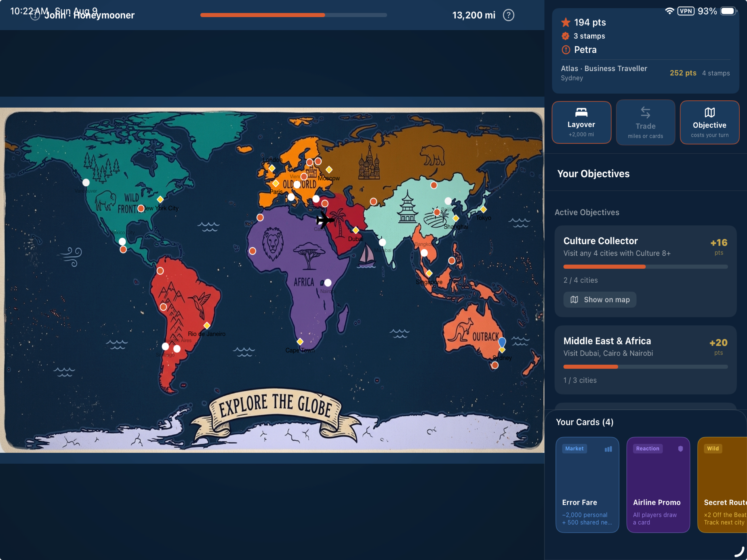This screenshot has width=747, height=560.
Task: Click the 13,200 mi balance
Action: coord(474,15)
